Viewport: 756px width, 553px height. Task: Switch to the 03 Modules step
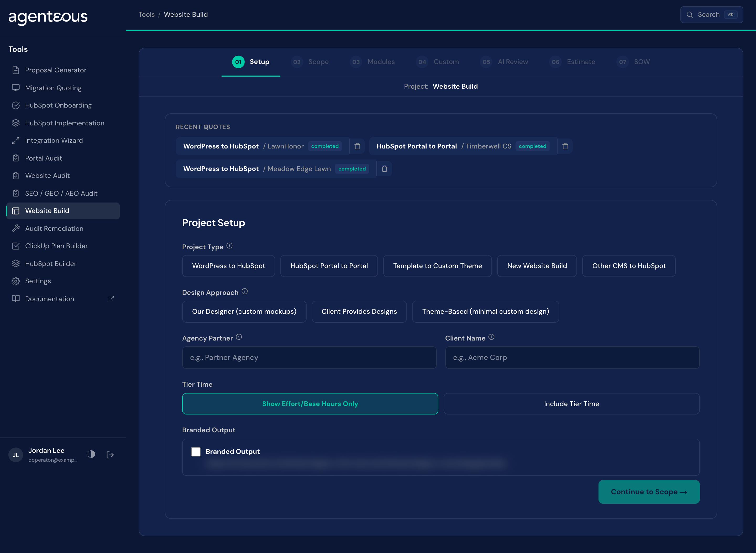(x=372, y=62)
